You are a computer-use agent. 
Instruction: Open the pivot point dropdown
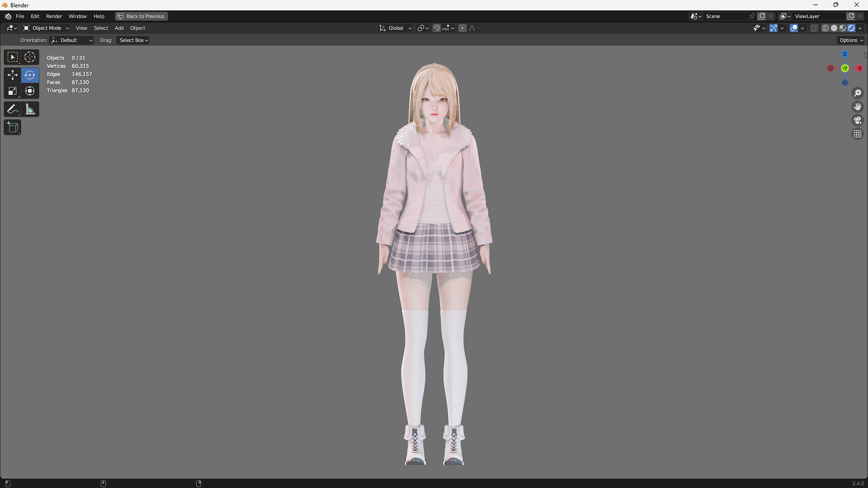coord(423,28)
